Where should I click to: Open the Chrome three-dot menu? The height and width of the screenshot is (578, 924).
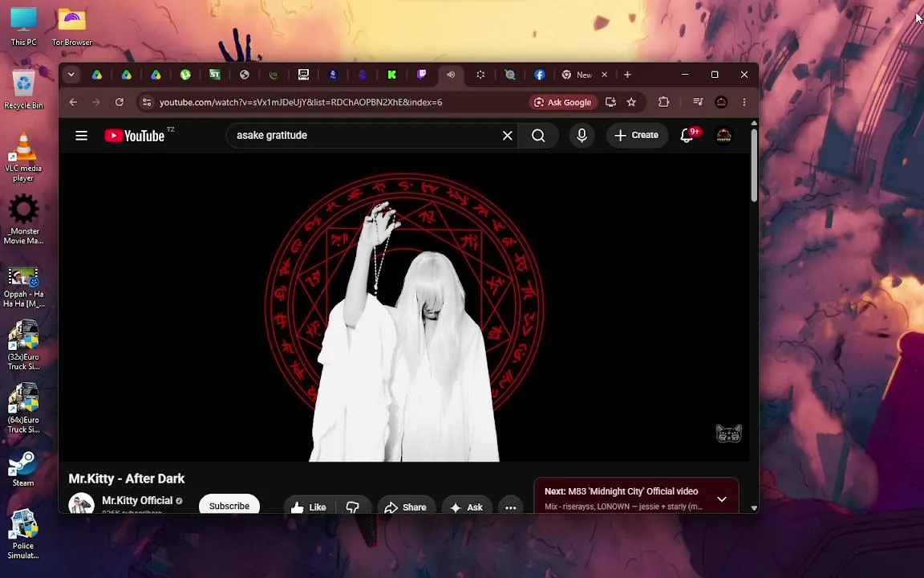click(x=744, y=102)
